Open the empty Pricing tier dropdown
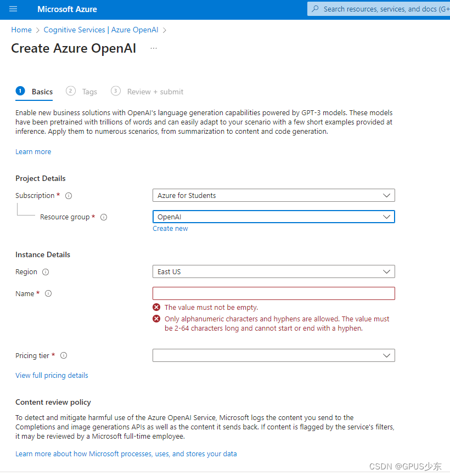 (273, 355)
